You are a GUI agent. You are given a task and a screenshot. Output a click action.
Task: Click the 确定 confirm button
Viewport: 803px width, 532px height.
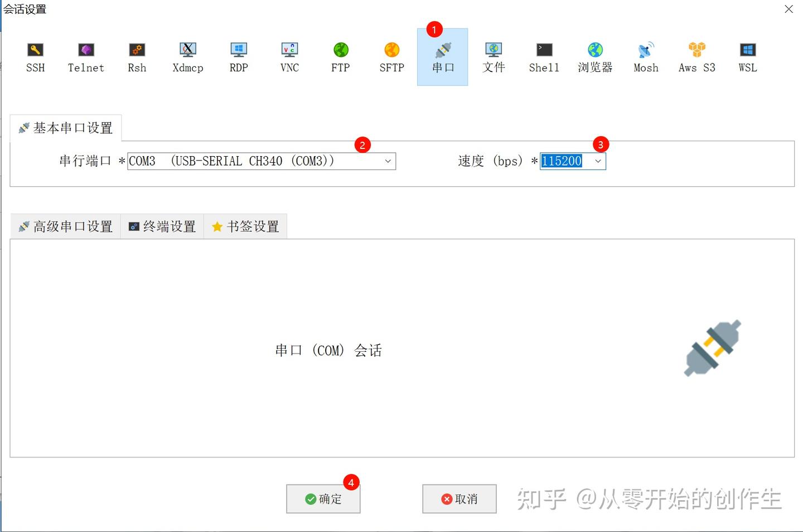[323, 499]
